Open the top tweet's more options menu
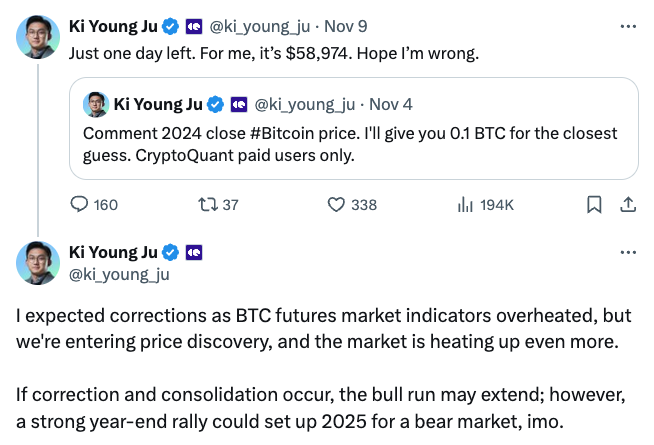The width and height of the screenshot is (654, 445). 627,25
